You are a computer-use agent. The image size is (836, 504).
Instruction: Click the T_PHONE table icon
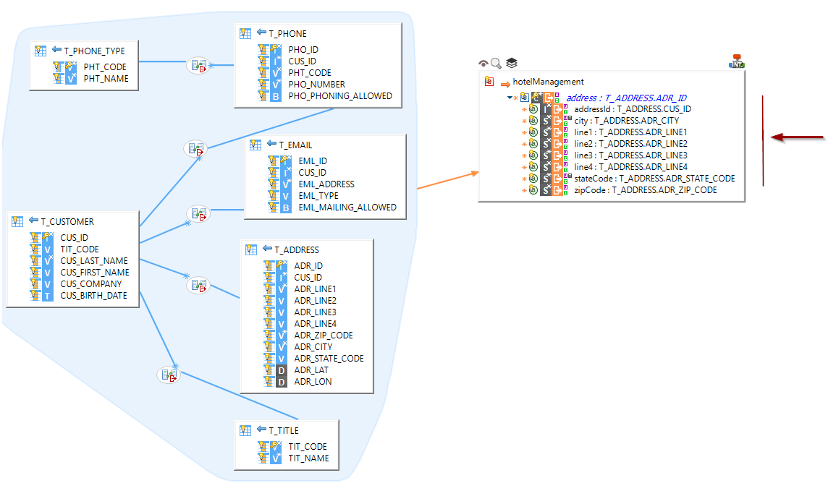click(x=245, y=33)
